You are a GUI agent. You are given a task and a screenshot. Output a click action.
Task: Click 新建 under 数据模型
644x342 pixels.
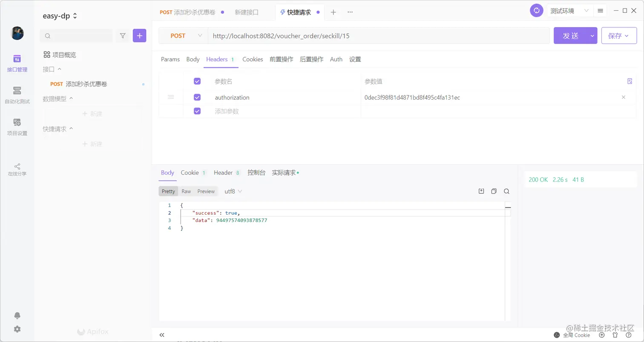(x=92, y=114)
